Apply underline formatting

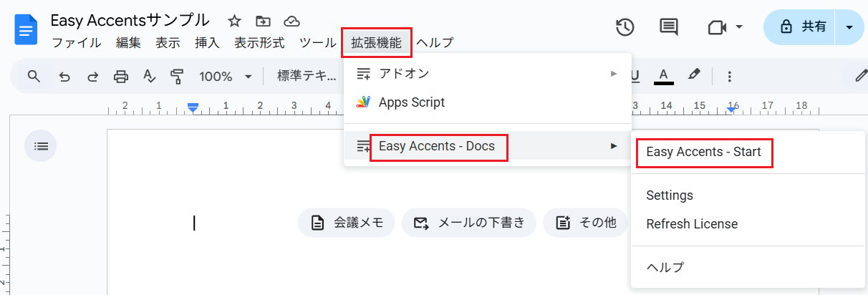(x=635, y=76)
